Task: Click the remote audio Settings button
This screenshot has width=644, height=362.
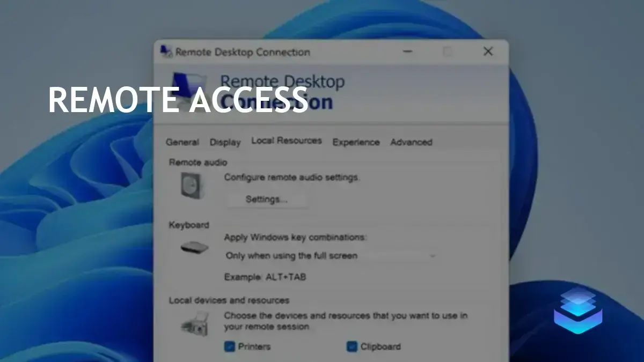Action: click(267, 200)
